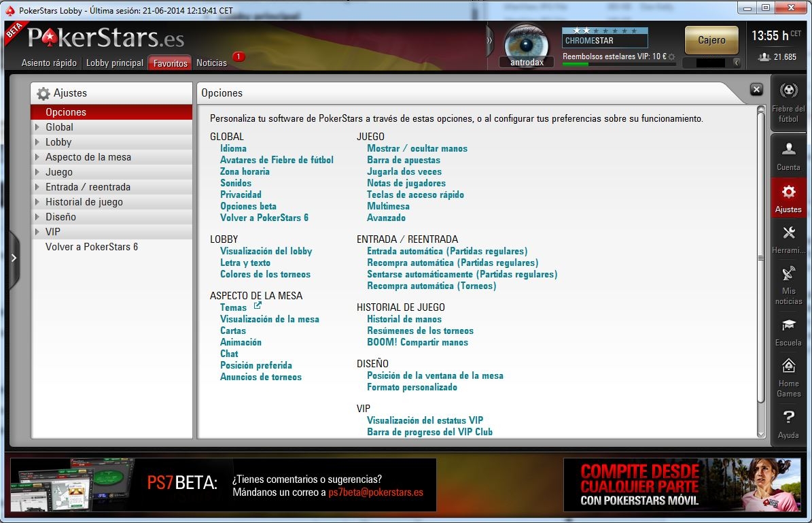
Task: Expand the Lobby tree item
Action: pos(37,142)
